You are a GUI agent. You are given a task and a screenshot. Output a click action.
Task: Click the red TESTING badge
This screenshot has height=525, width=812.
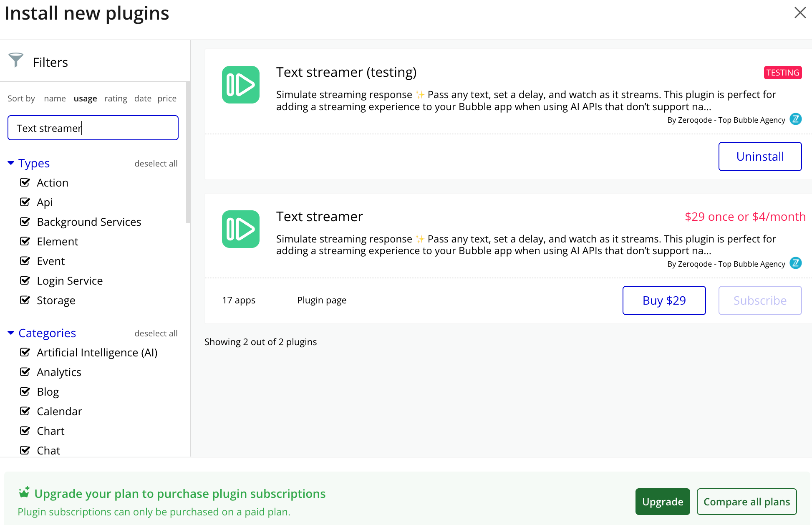pyautogui.click(x=783, y=73)
